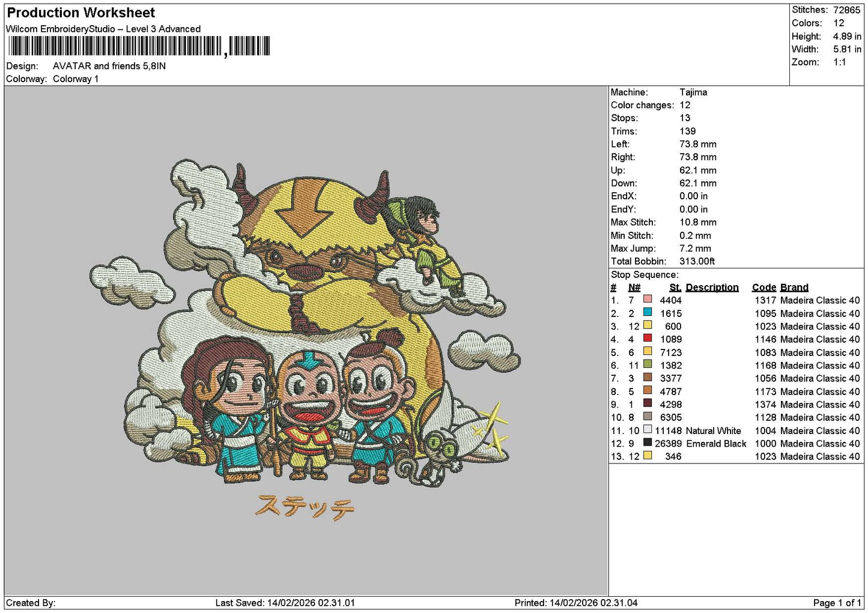Click Max Stitch value 10.8 mm

(x=698, y=222)
